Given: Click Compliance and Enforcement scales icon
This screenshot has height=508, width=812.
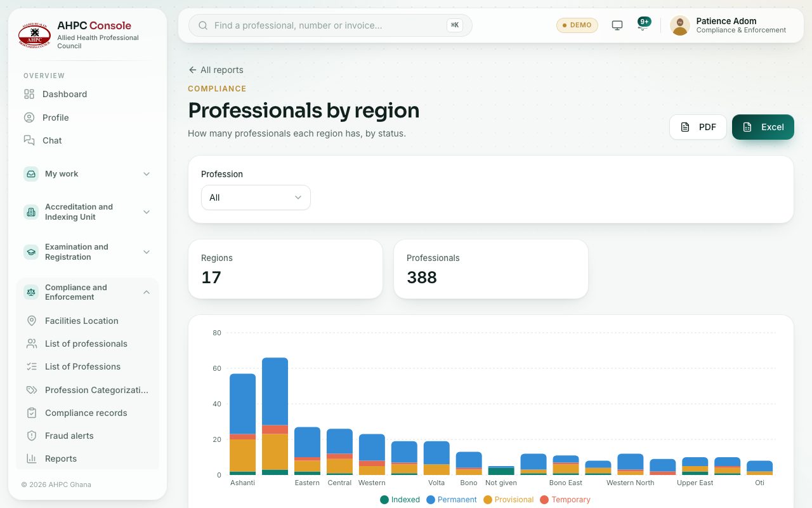Looking at the screenshot, I should pos(31,292).
